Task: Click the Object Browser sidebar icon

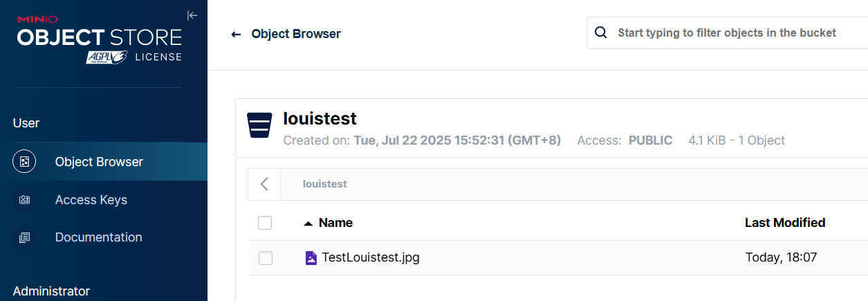Action: click(24, 162)
